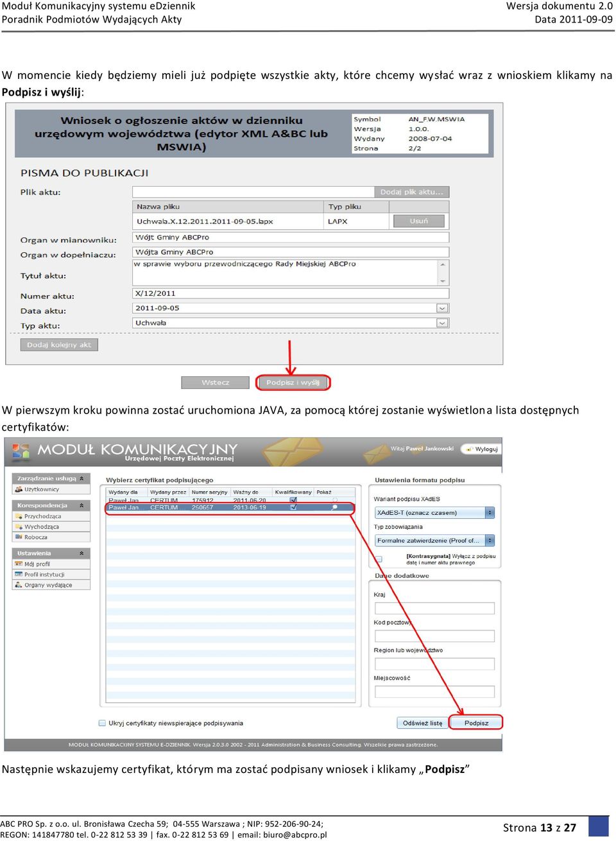The image size is (616, 841).
Task: Click the Wydany dla column header
Action: click(126, 492)
